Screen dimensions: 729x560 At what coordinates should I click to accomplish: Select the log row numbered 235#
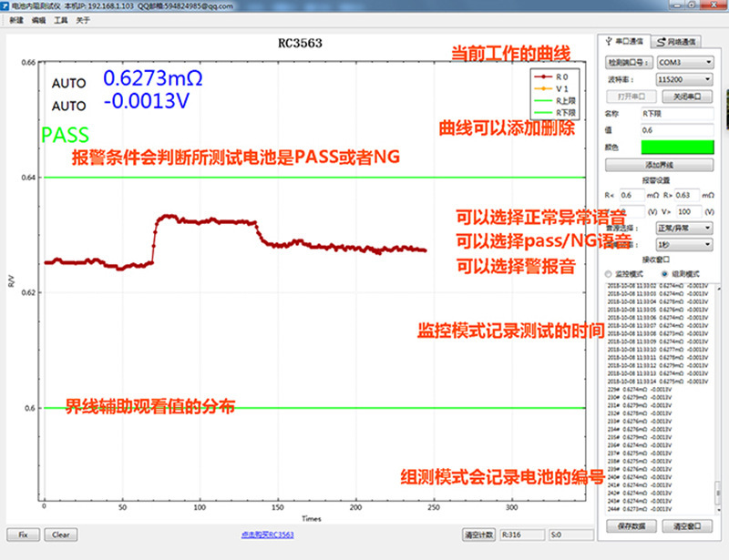click(640, 437)
